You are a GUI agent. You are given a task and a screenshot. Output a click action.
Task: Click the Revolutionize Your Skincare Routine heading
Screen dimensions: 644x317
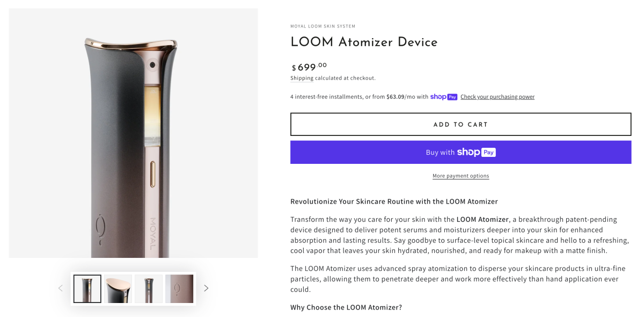click(394, 201)
